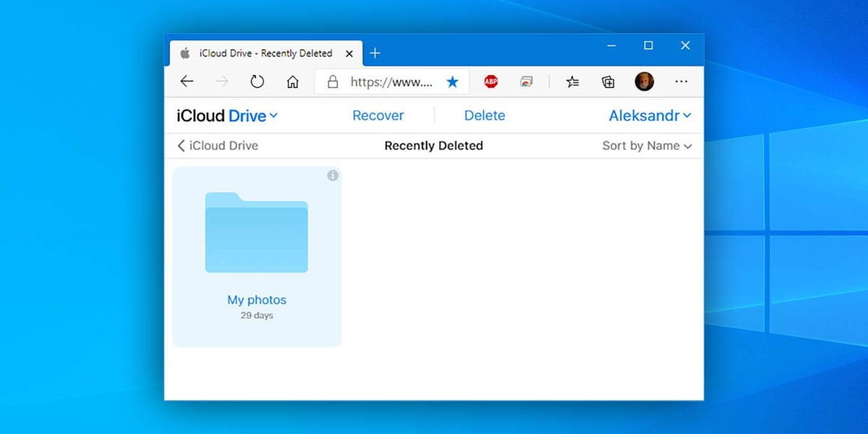Click the 29 days remaining label
The image size is (868, 434).
(x=257, y=315)
